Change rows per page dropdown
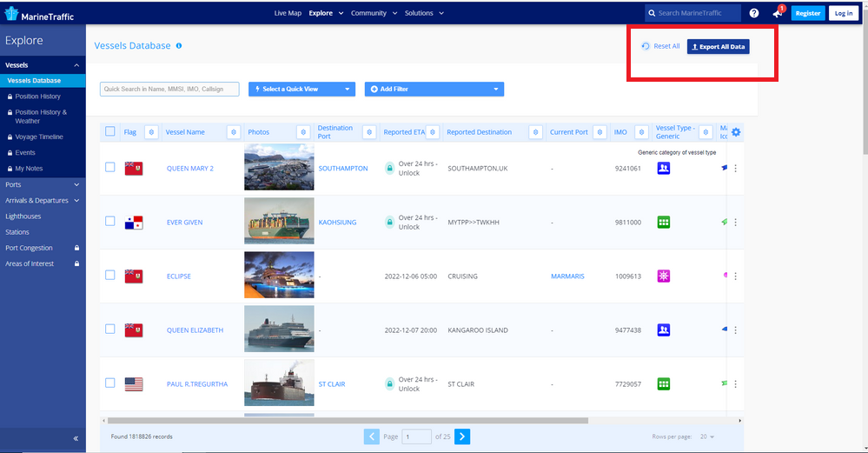The height and width of the screenshot is (453, 868). pos(707,437)
